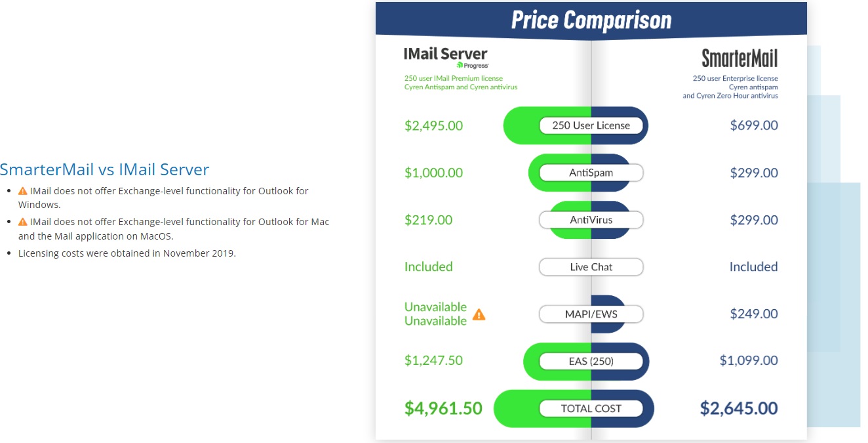Click the warning icon in the Outlook for Windows bullet
The height and width of the screenshot is (443, 868).
[x=23, y=191]
